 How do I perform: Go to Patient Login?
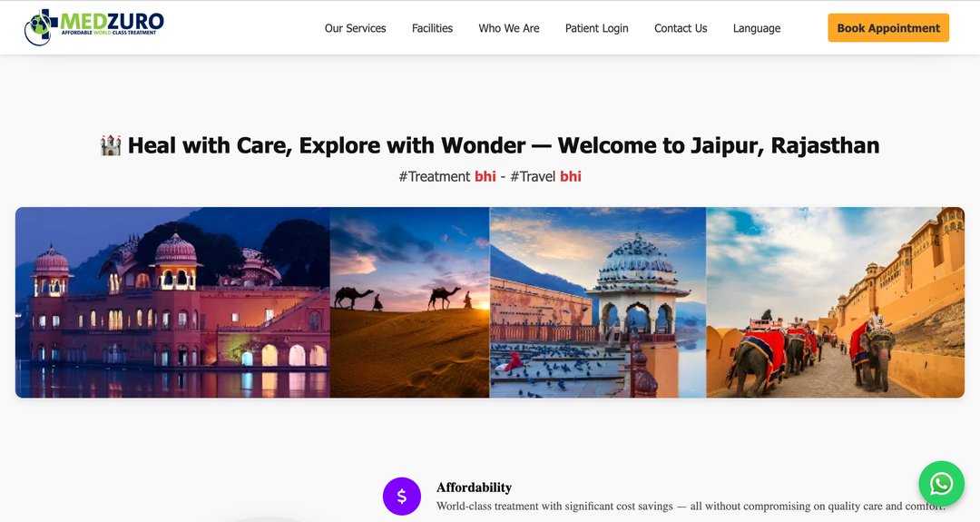pyautogui.click(x=596, y=28)
